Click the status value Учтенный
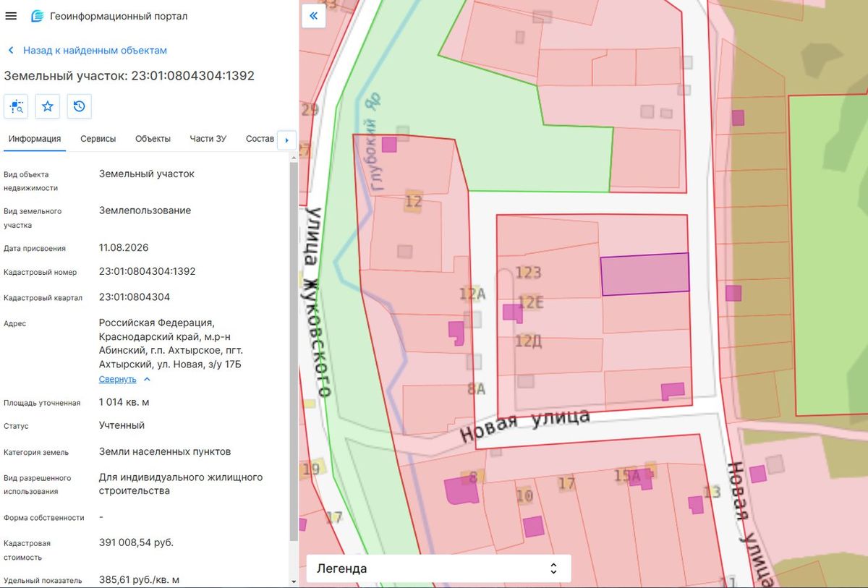Screen dimensions: 868x588 click(x=122, y=425)
